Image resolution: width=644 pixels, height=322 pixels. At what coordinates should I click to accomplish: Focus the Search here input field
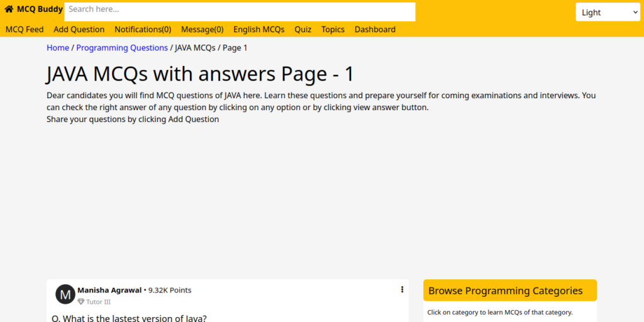click(x=240, y=11)
